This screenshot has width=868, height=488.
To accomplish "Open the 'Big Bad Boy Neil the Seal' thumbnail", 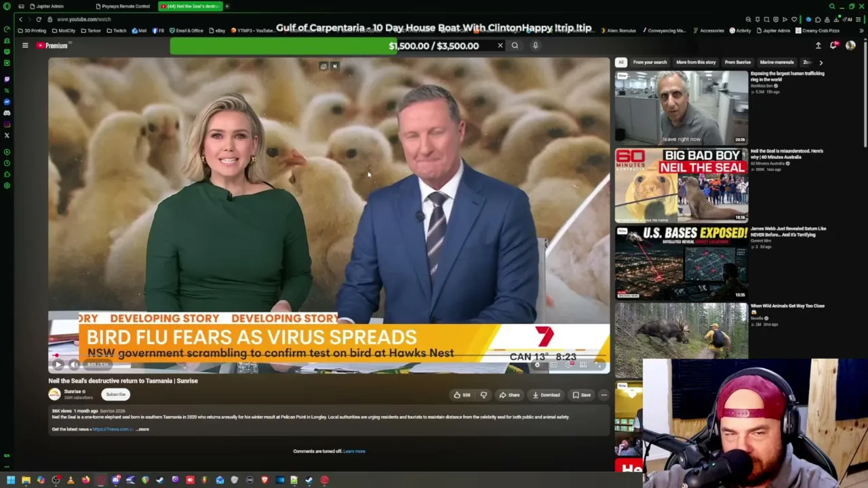I will (682, 185).
